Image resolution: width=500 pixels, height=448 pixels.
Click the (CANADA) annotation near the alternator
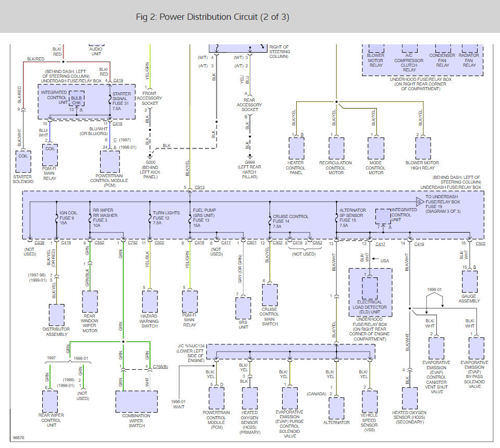[316, 394]
